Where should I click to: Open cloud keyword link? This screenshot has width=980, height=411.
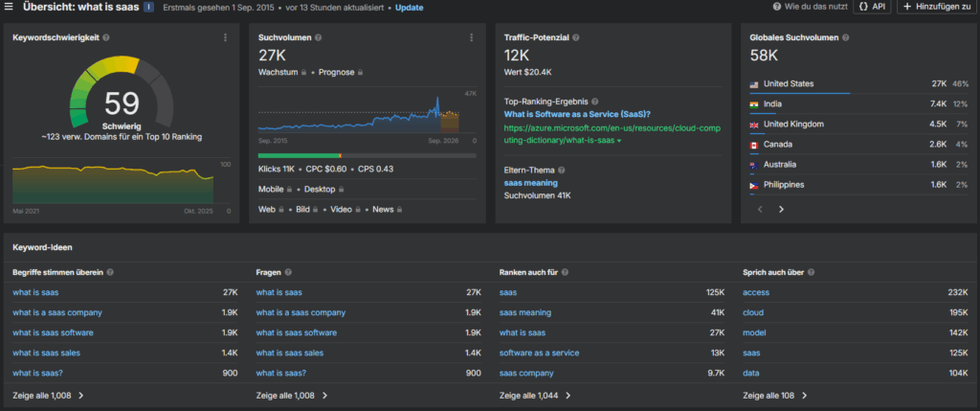click(753, 312)
